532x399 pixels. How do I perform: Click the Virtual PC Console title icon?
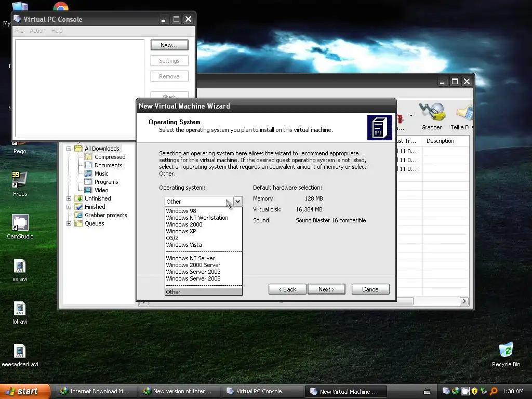click(17, 19)
